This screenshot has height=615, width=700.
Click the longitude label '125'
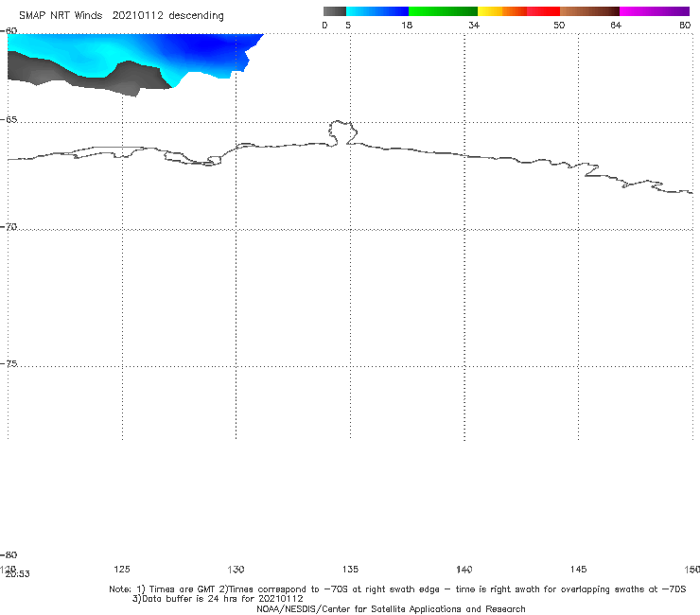tap(122, 569)
